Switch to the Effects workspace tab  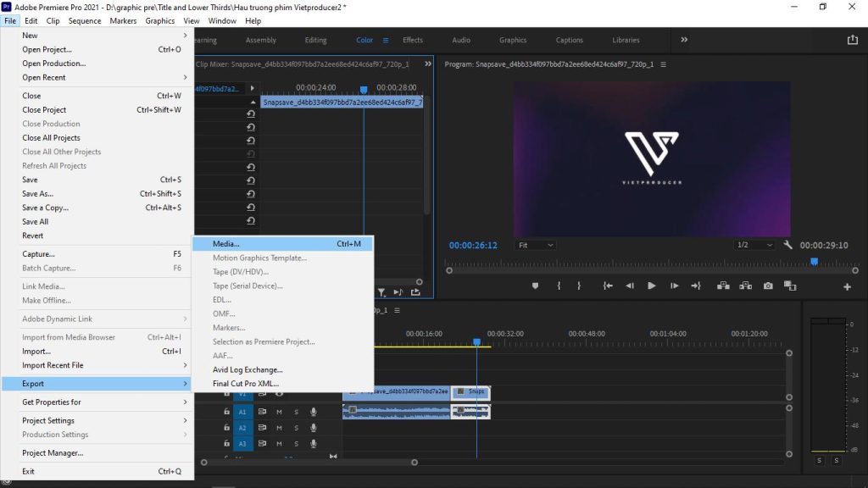(415, 39)
